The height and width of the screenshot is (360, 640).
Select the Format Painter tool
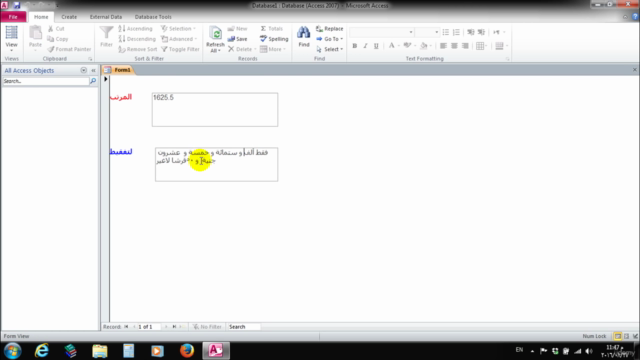(69, 49)
